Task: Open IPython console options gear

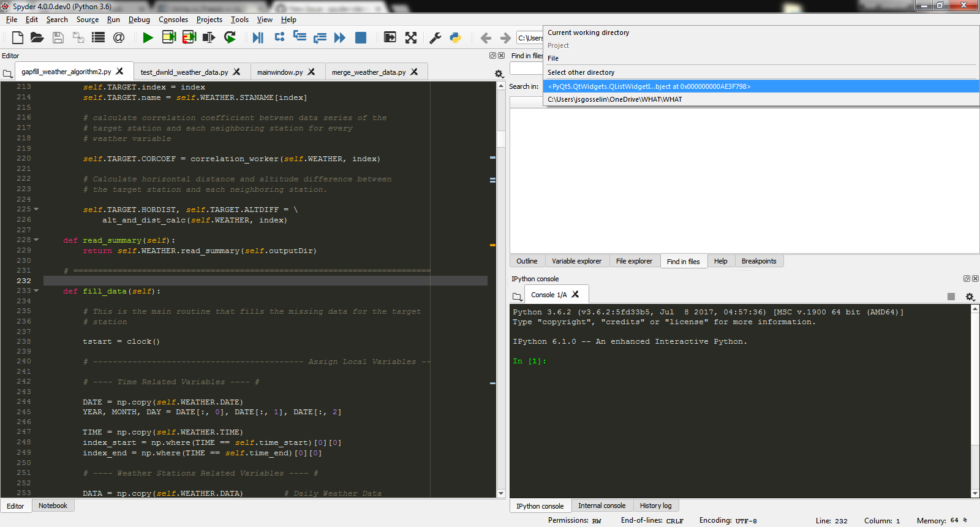Action: point(970,297)
